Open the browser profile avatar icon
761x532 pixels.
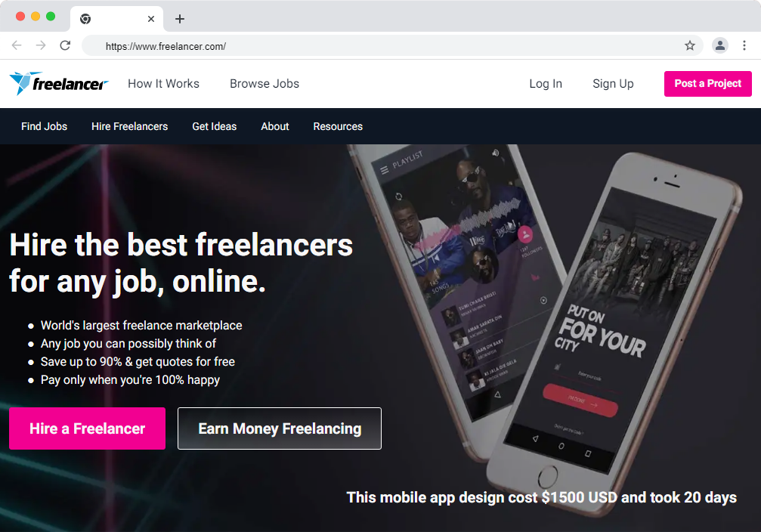(x=719, y=45)
